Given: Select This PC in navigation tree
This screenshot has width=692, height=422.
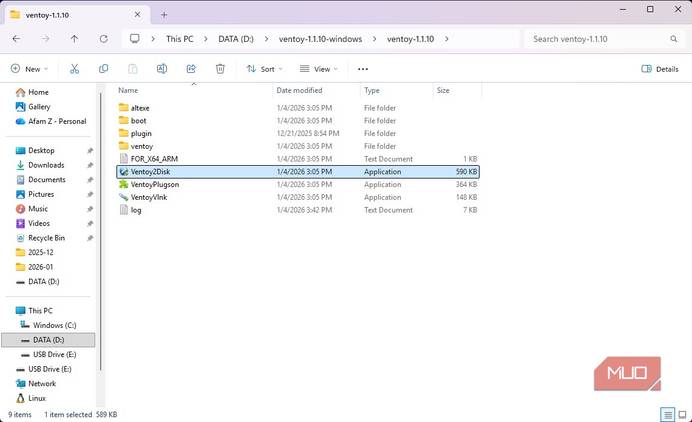Looking at the screenshot, I should click(x=40, y=311).
